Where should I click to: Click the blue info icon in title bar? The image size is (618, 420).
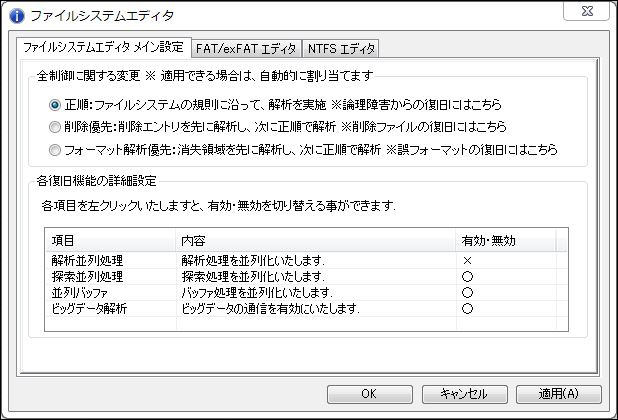coord(17,16)
